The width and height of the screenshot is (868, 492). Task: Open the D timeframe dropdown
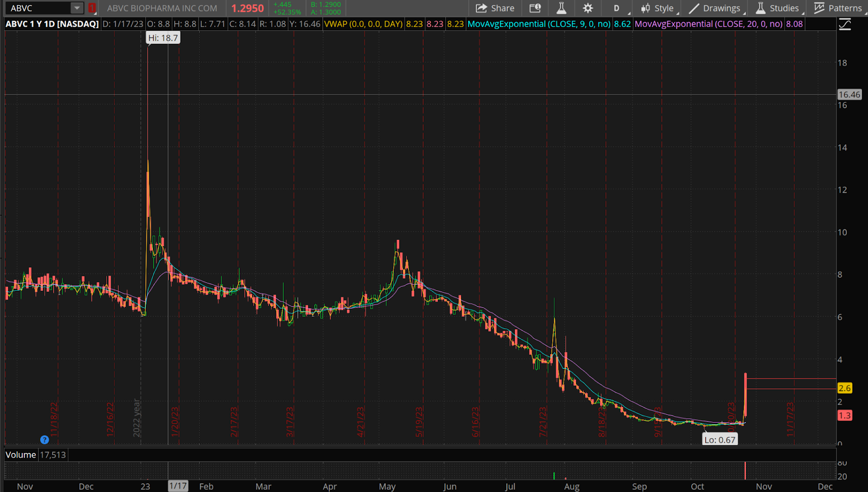(x=617, y=8)
